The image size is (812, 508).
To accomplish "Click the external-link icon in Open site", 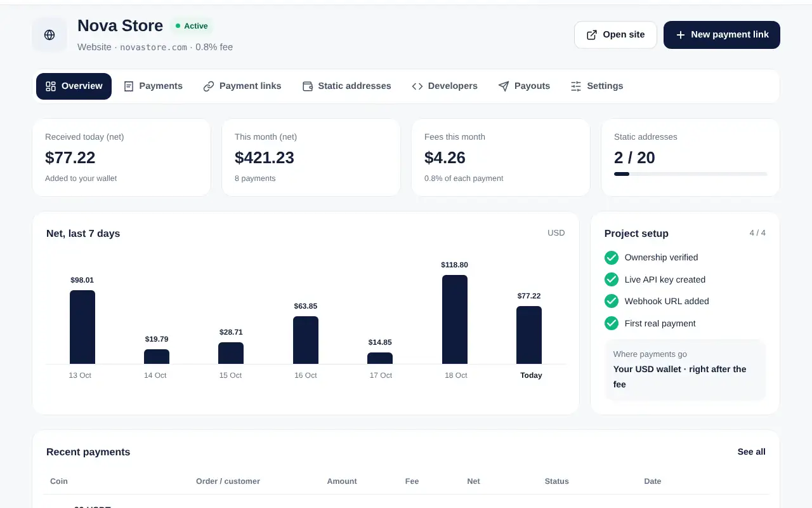I will (x=591, y=35).
